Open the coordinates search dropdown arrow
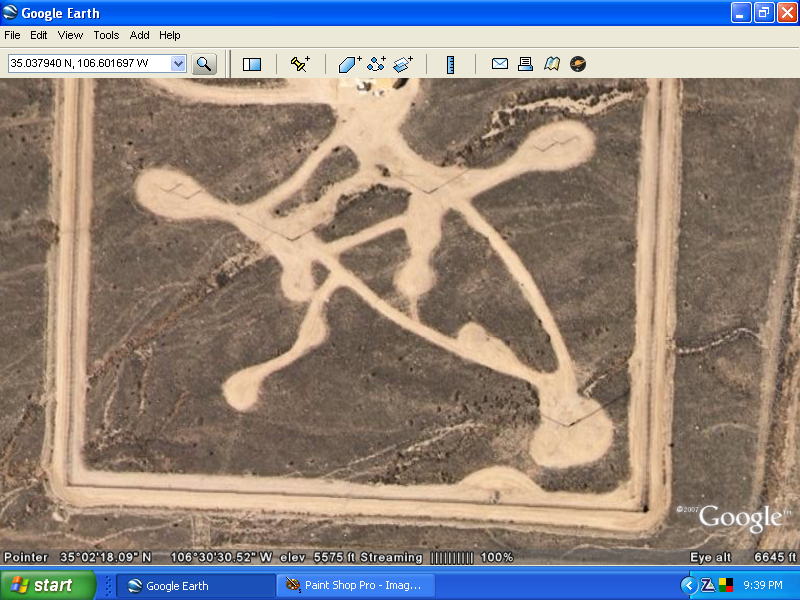 click(178, 64)
